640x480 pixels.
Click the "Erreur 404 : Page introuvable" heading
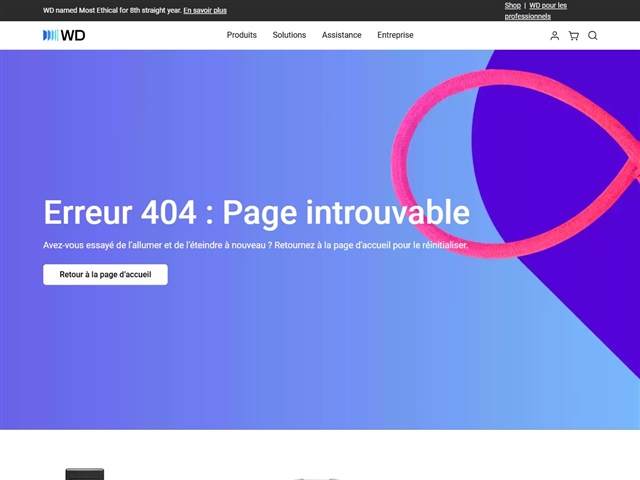(256, 212)
